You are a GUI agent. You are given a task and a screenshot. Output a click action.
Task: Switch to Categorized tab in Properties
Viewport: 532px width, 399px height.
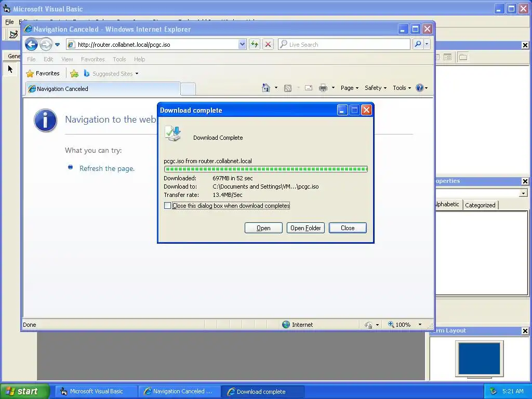pos(480,205)
